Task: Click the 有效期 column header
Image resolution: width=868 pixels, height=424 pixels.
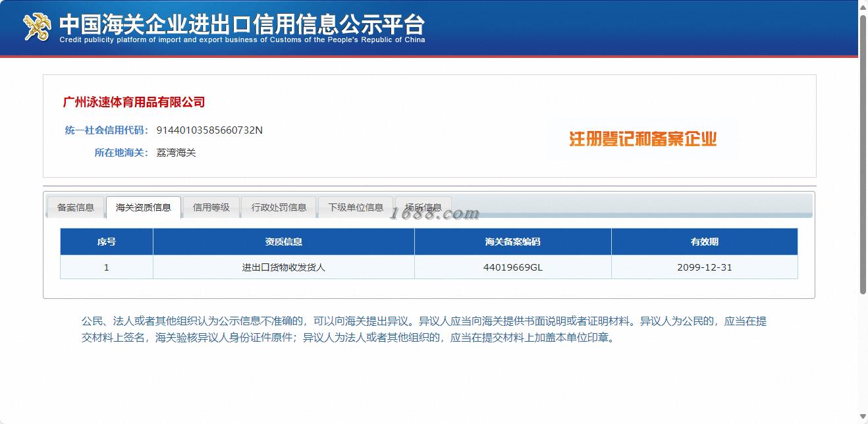Action: click(705, 242)
